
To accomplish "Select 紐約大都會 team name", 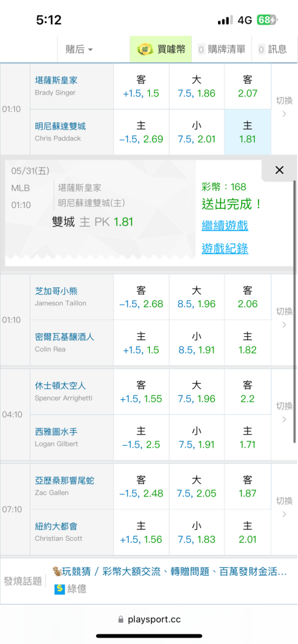I will pos(56,527).
